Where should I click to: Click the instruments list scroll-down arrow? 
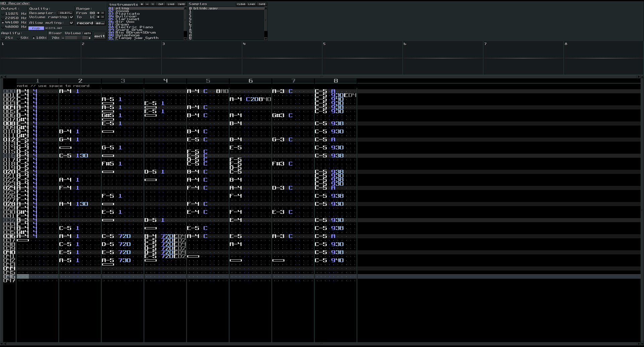point(185,39)
